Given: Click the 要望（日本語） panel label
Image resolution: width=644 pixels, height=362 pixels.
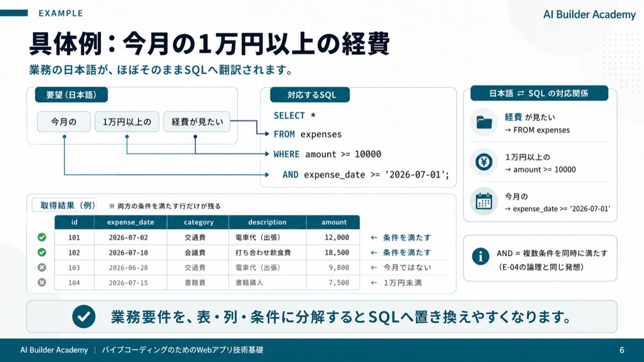Looking at the screenshot, I should click(x=71, y=95).
